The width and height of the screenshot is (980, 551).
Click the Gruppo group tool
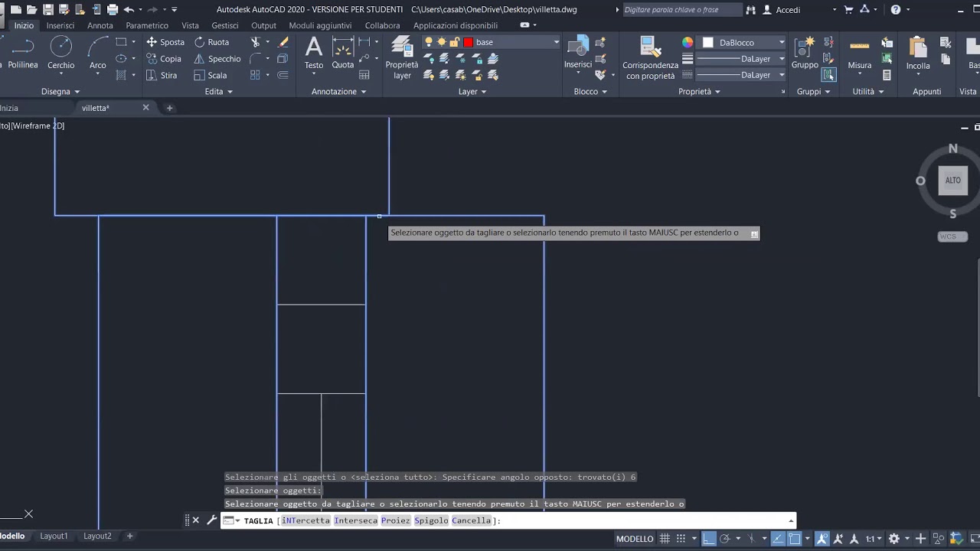click(x=805, y=54)
